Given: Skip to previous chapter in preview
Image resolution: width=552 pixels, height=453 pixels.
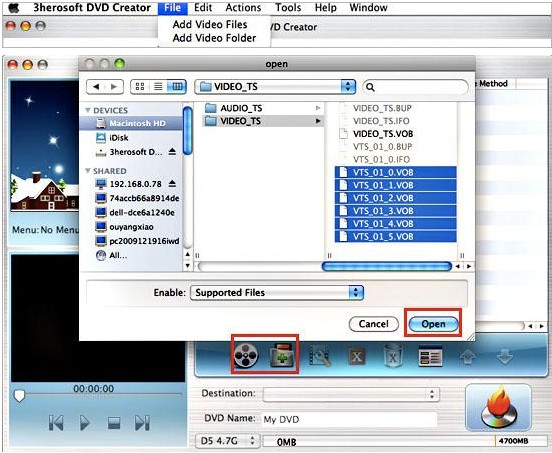Looking at the screenshot, I should [x=56, y=422].
